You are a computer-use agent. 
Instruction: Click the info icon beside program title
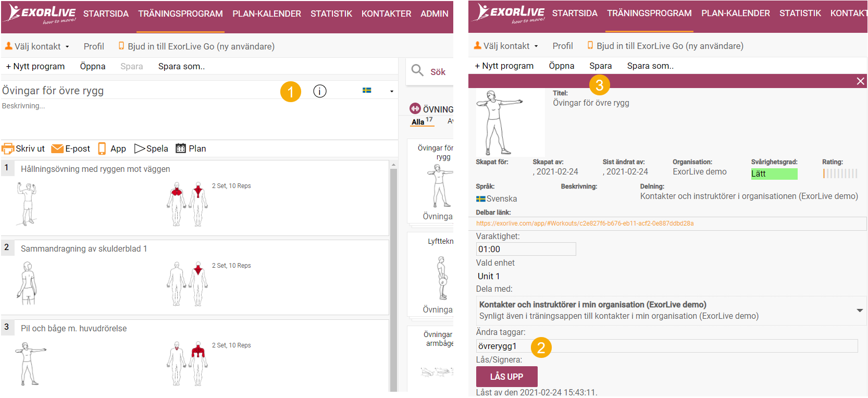coord(320,91)
